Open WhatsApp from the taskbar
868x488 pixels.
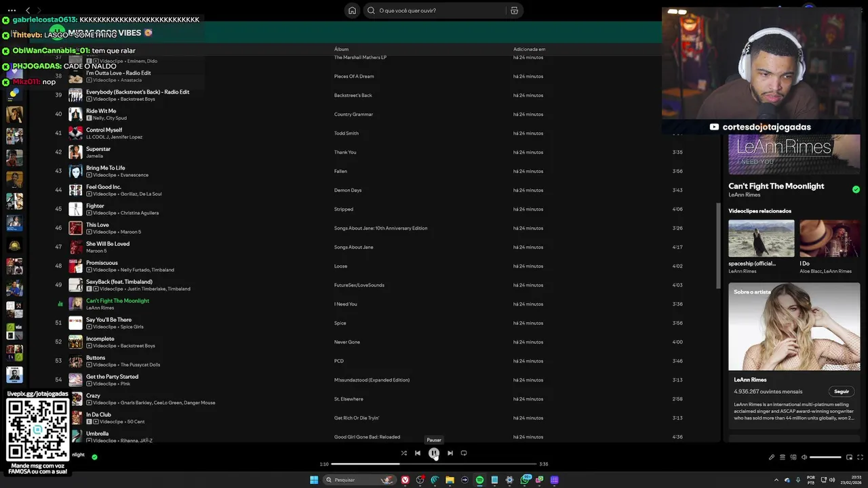(524, 480)
